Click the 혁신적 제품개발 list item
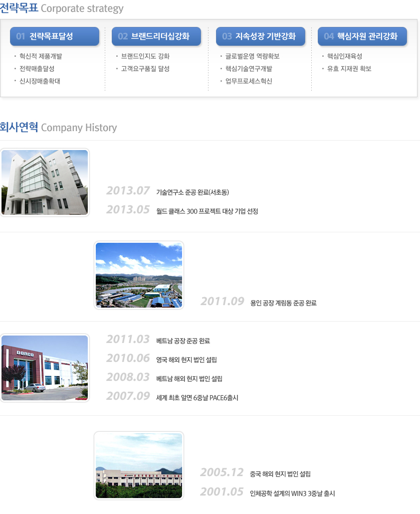 [41, 56]
